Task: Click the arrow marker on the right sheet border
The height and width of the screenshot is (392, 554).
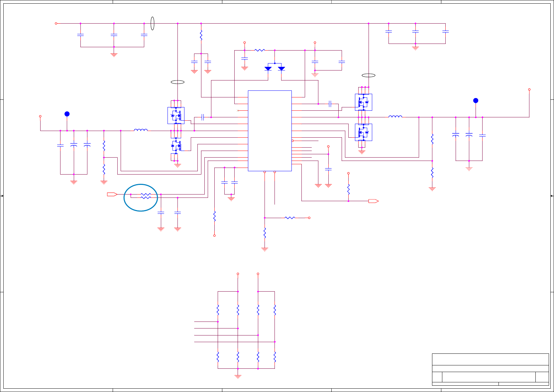Action: 552,196
